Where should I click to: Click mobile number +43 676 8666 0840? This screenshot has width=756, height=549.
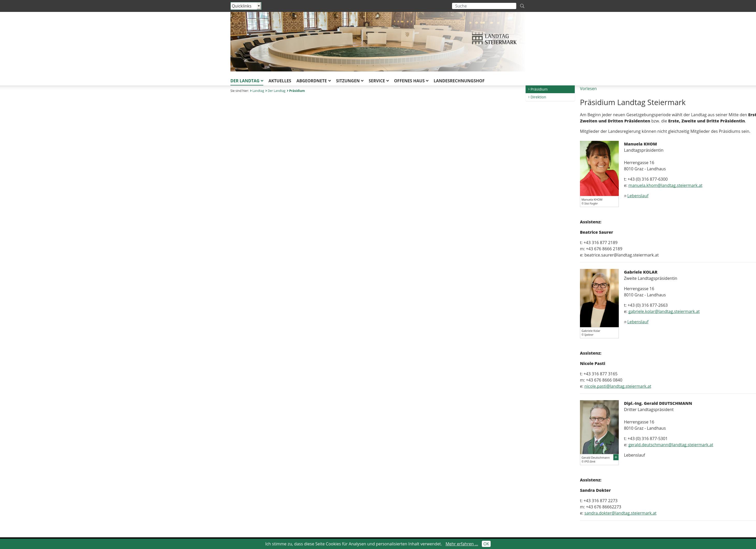[604, 380]
